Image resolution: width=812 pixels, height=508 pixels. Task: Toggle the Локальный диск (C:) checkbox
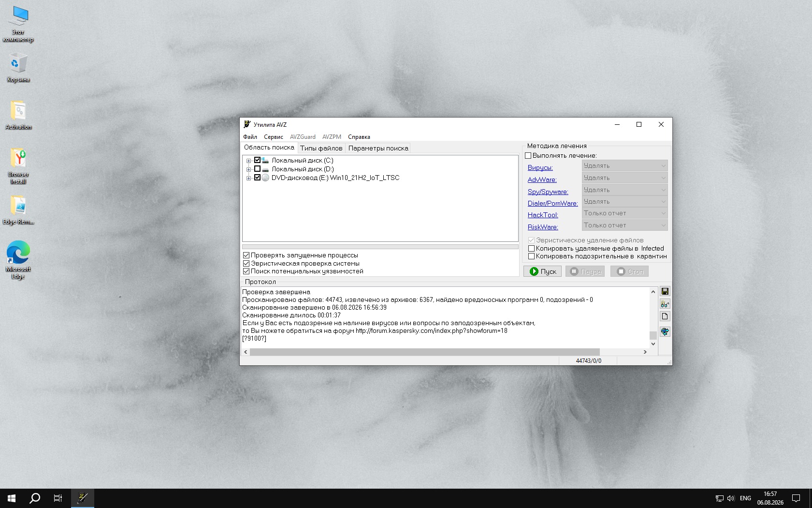click(x=257, y=160)
